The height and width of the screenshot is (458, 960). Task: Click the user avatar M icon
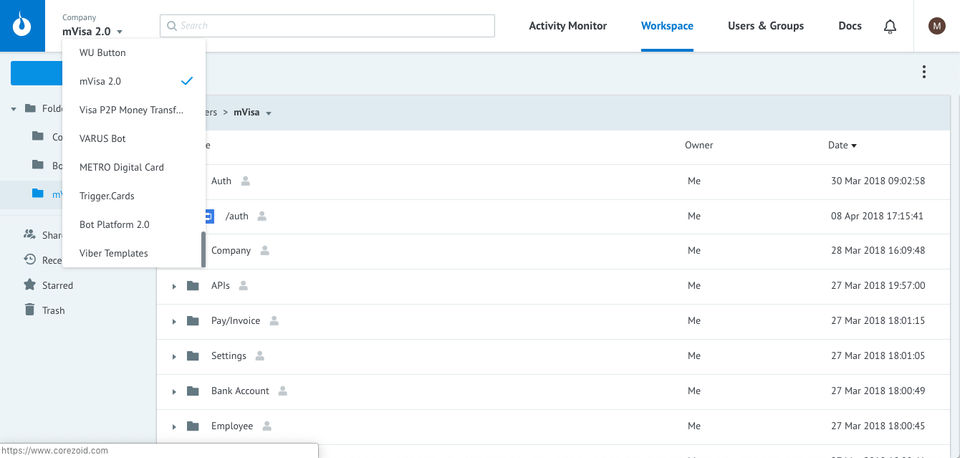pyautogui.click(x=937, y=26)
